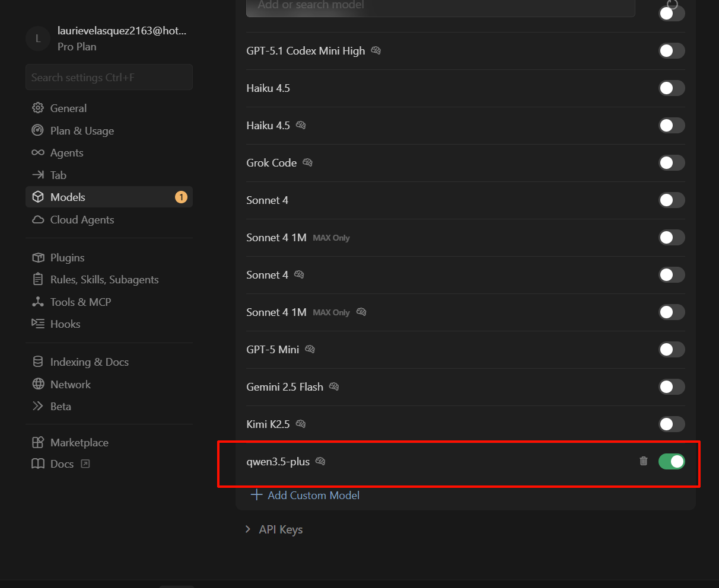Turn on the Grok Code toggle
Image resolution: width=719 pixels, height=588 pixels.
coord(672,162)
